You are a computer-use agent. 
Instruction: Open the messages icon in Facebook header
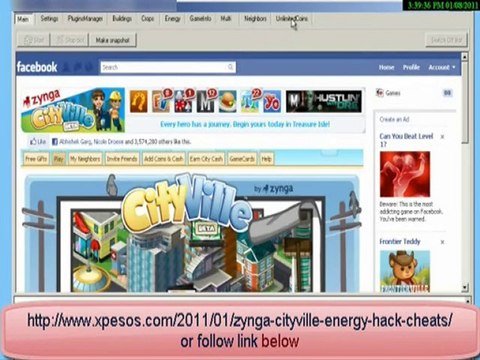click(x=78, y=67)
